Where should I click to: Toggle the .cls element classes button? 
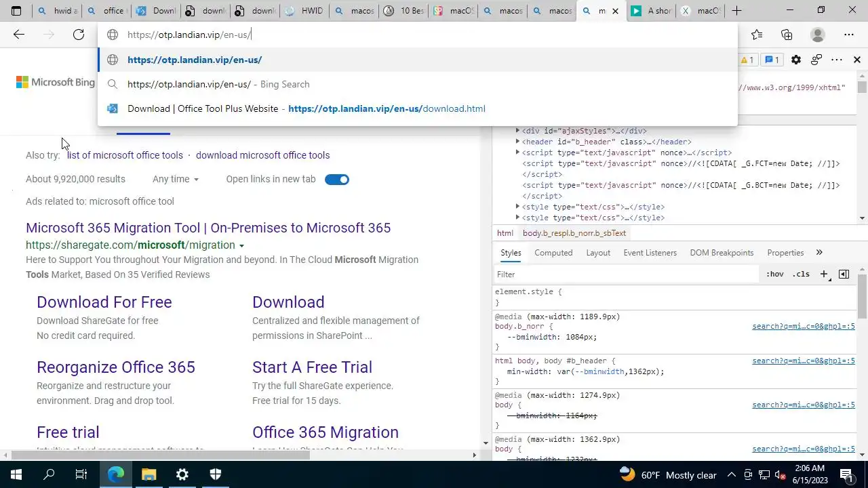(x=801, y=274)
